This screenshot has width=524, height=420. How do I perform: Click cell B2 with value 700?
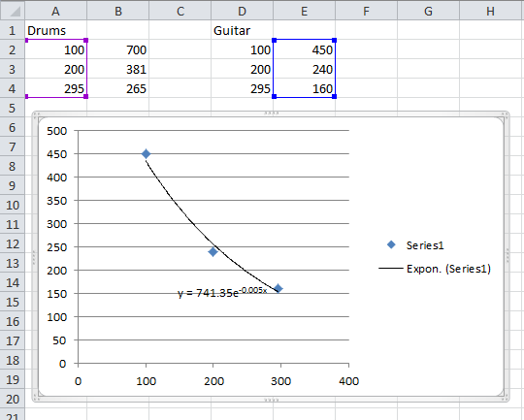coord(118,49)
